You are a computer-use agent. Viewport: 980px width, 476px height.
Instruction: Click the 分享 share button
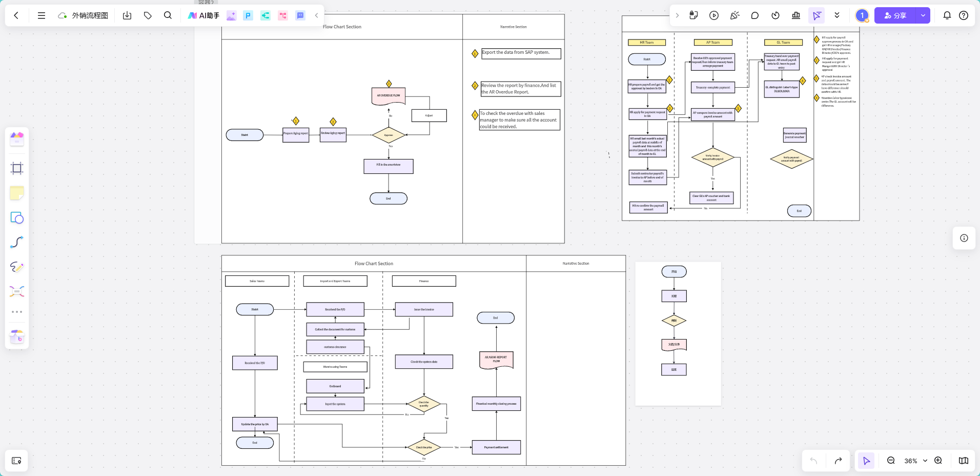[x=896, y=15]
